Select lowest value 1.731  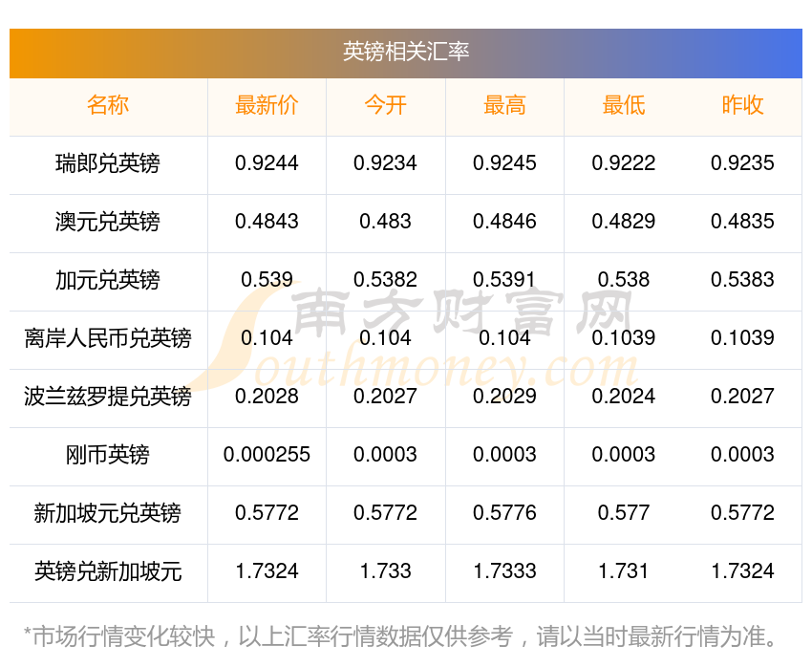point(624,571)
